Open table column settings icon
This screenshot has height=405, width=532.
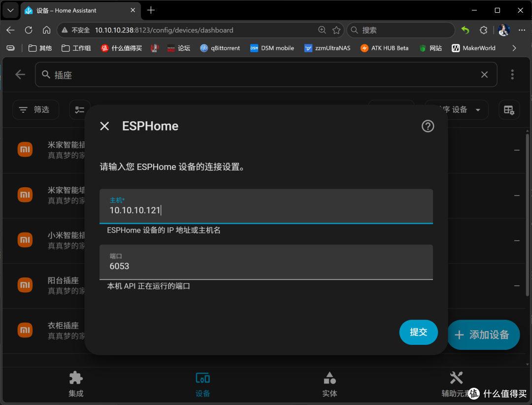coord(509,110)
